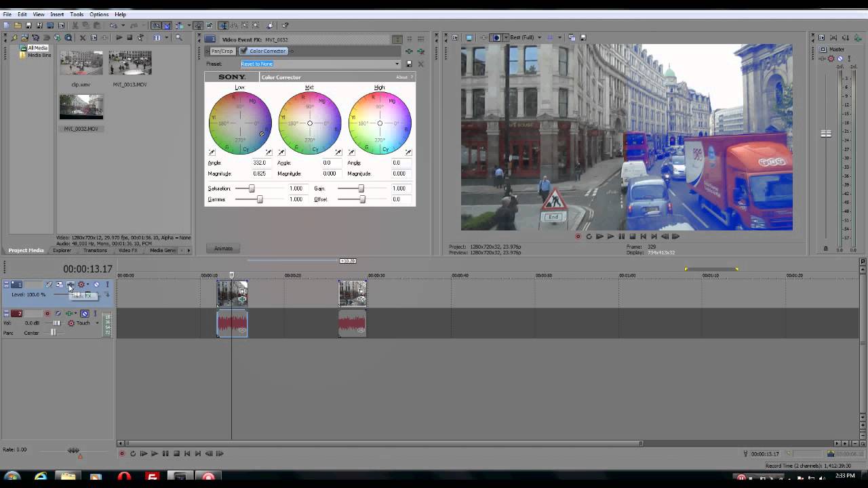Toggle the Automatic Crossfades toolbar icon

click(166, 26)
